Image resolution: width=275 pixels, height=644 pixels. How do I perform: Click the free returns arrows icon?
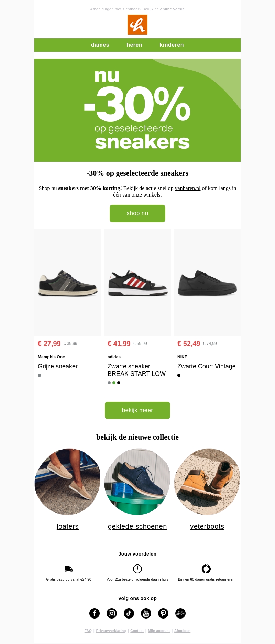click(x=206, y=569)
